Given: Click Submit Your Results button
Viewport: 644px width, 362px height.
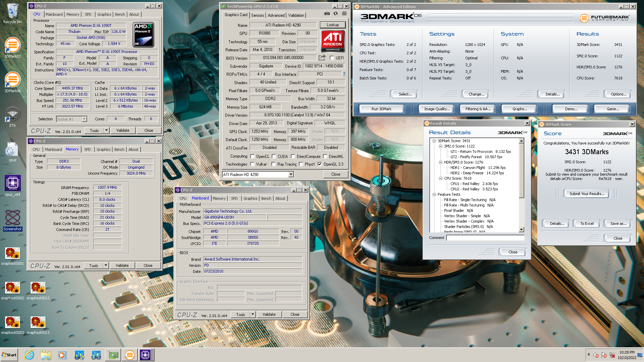Looking at the screenshot, I should [x=587, y=194].
